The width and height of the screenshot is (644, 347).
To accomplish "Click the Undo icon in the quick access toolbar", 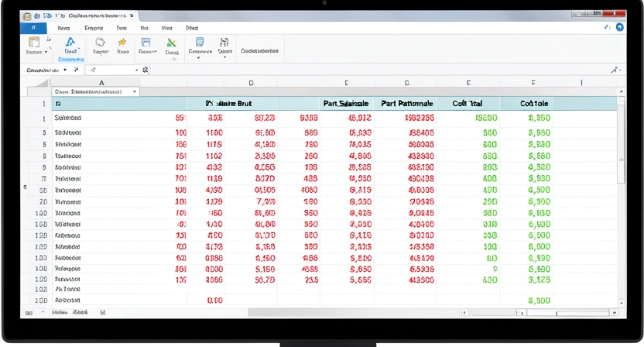I will point(48,16).
